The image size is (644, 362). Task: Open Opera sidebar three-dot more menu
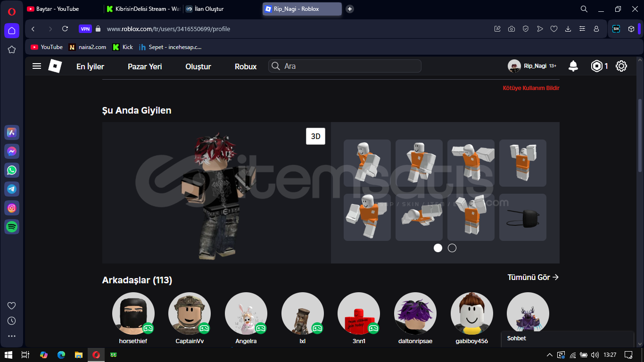(x=12, y=336)
